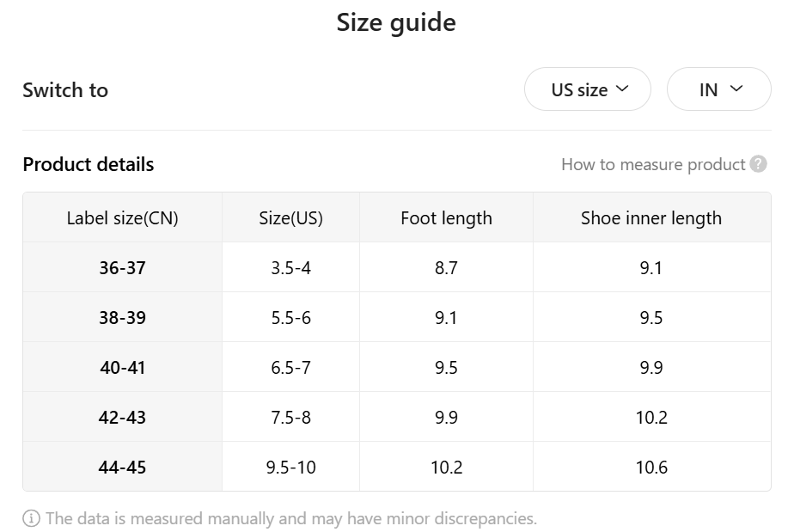
Task: Select the 38-39 label size row
Action: tap(396, 317)
